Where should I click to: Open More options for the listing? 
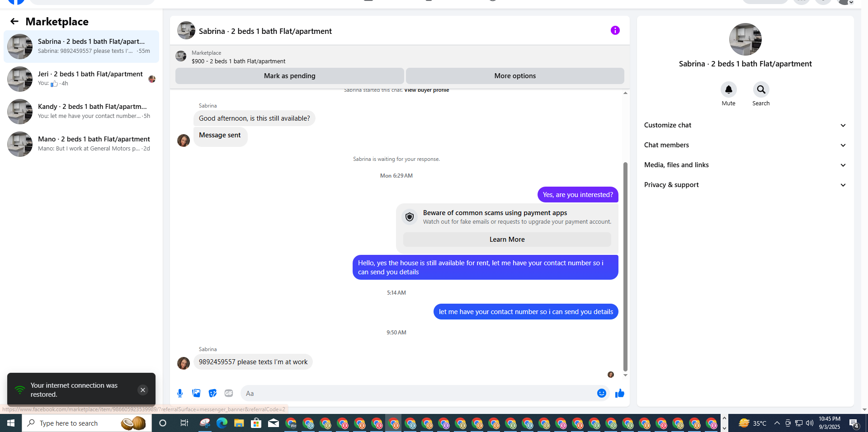515,76
